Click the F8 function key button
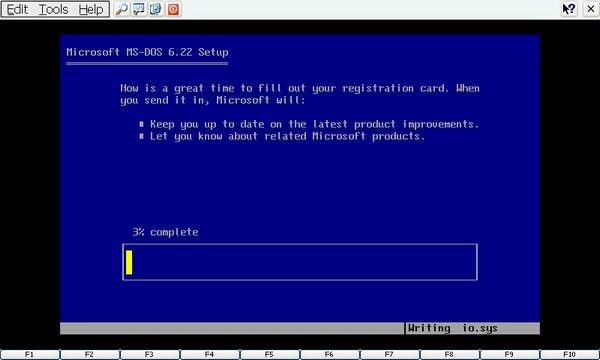Viewport: 600px width, 360px height. pyautogui.click(x=450, y=355)
